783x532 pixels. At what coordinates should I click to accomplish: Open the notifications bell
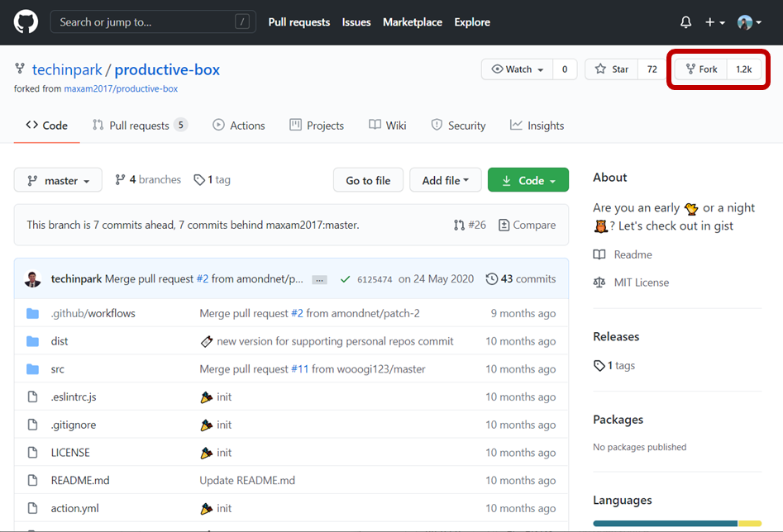pos(685,22)
